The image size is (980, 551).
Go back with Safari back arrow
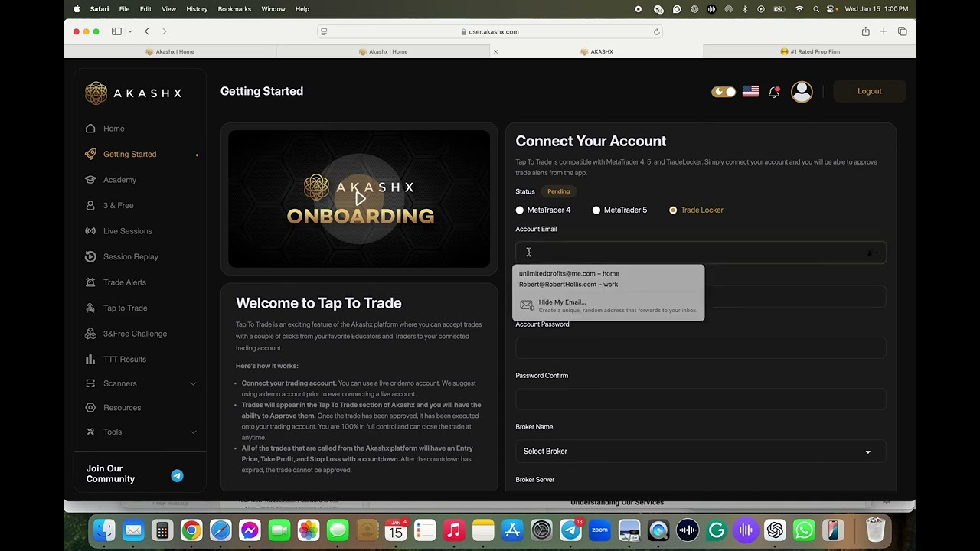[x=147, y=31]
